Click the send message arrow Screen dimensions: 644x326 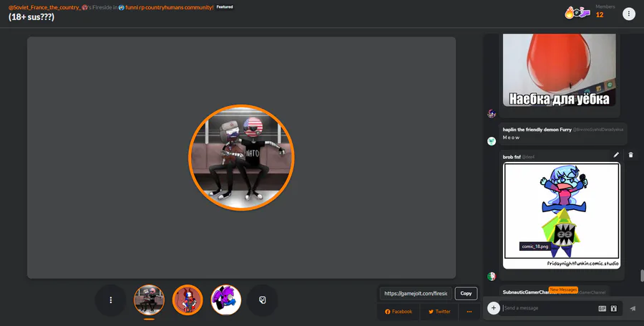pos(633,308)
